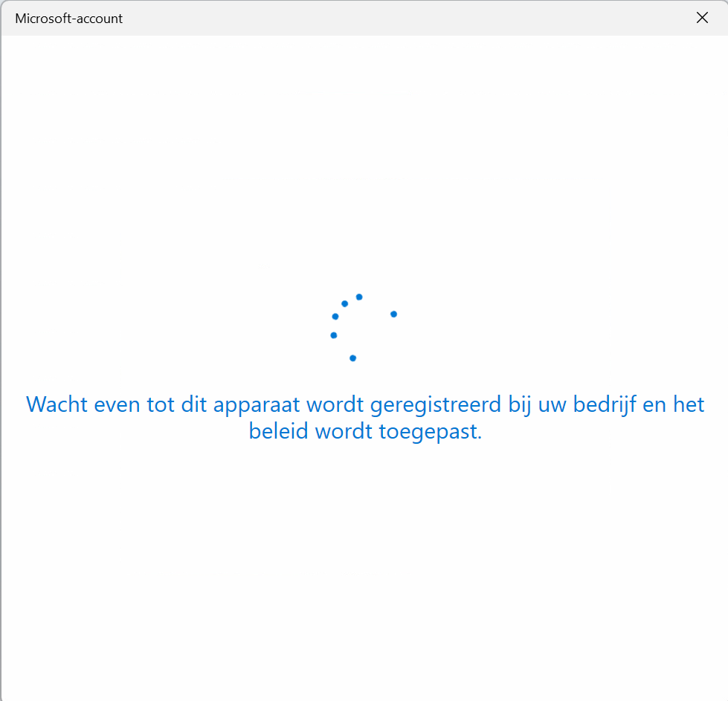Close the Microsoft-account dialog window
The image size is (728, 701).
click(702, 18)
